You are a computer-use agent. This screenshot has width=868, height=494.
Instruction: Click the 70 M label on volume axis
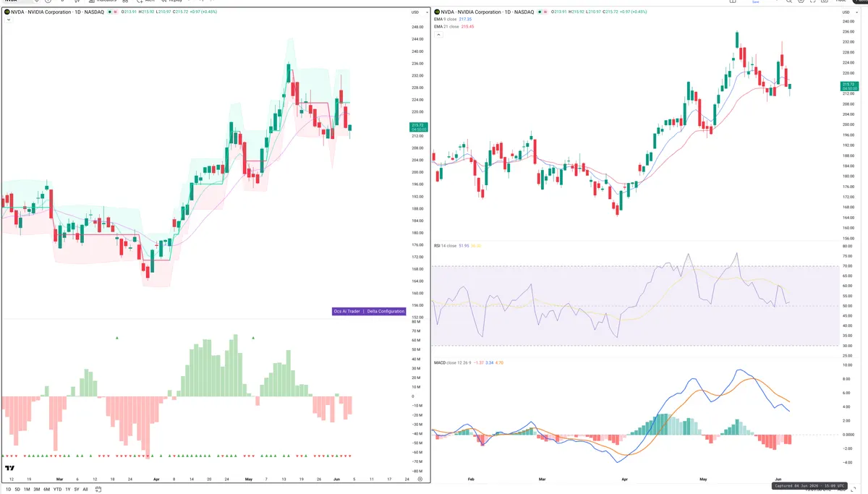click(417, 331)
